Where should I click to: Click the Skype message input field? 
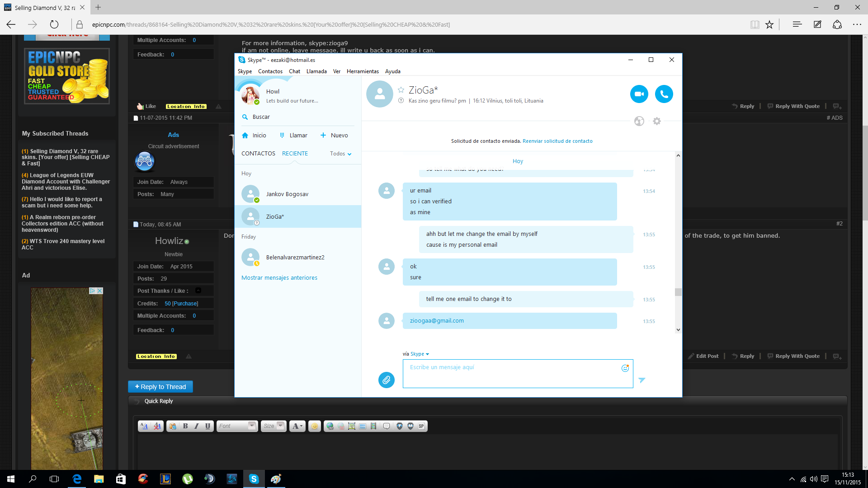click(x=518, y=374)
